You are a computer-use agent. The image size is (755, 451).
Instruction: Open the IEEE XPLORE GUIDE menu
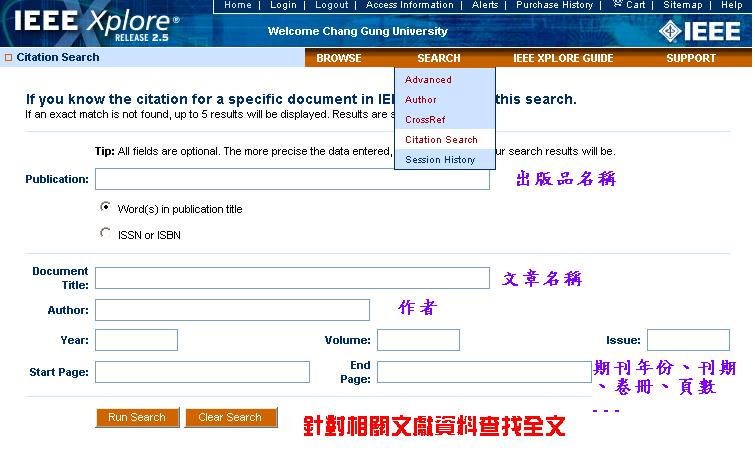563,58
